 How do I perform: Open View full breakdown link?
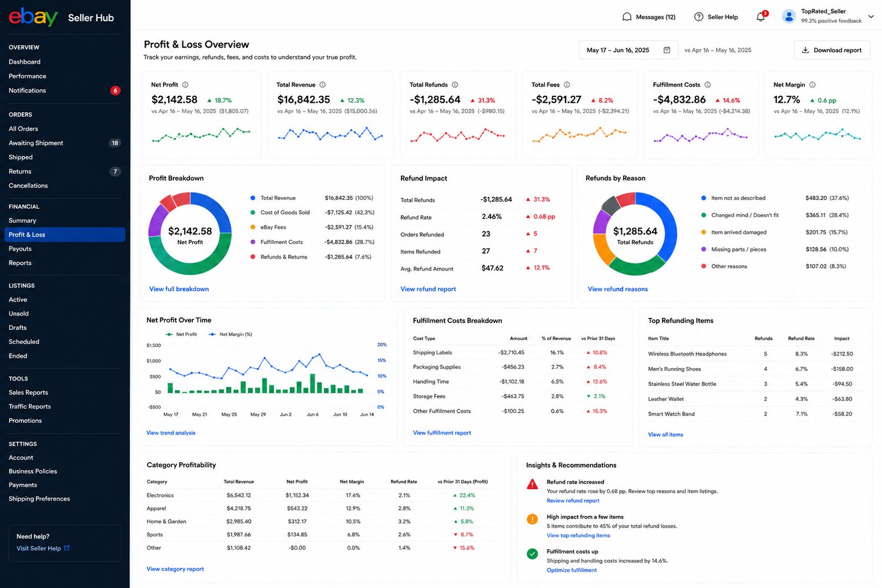tap(179, 289)
